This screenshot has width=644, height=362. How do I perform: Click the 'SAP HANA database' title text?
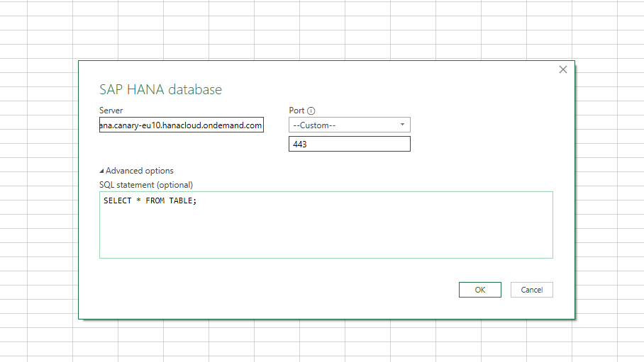pos(160,89)
